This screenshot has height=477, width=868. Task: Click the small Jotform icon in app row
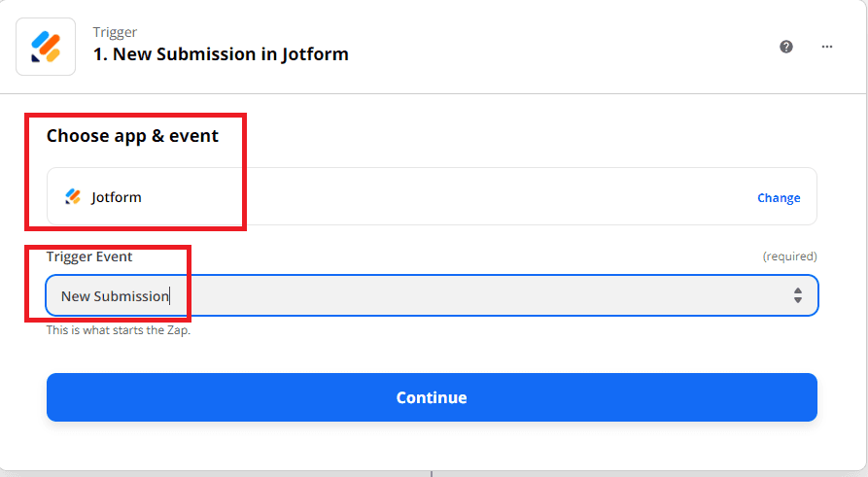click(x=73, y=197)
